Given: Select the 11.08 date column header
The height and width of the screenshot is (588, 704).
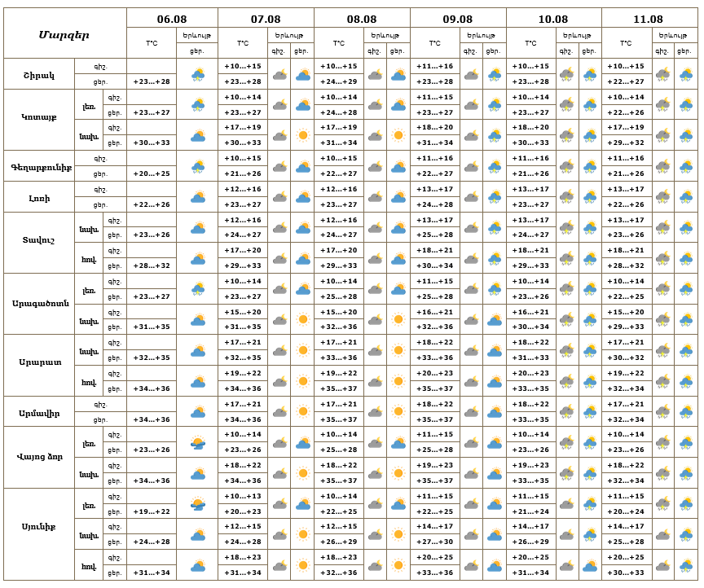Looking at the screenshot, I should coord(648,19).
